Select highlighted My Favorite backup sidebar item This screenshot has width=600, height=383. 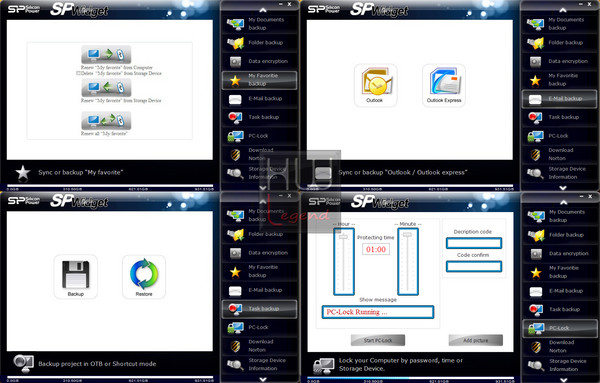259,80
